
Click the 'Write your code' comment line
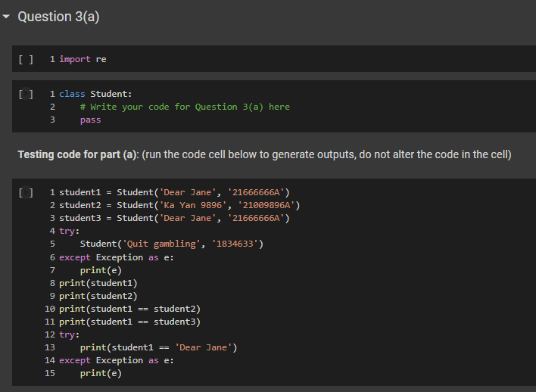tap(185, 107)
